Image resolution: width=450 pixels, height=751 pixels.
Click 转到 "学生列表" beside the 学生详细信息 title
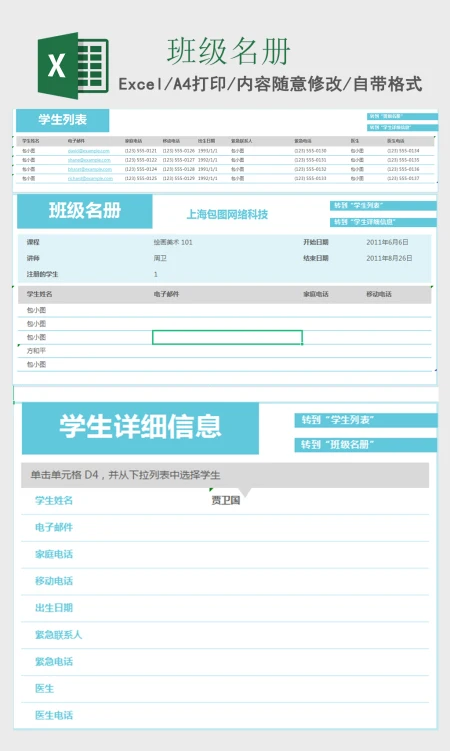(x=366, y=420)
